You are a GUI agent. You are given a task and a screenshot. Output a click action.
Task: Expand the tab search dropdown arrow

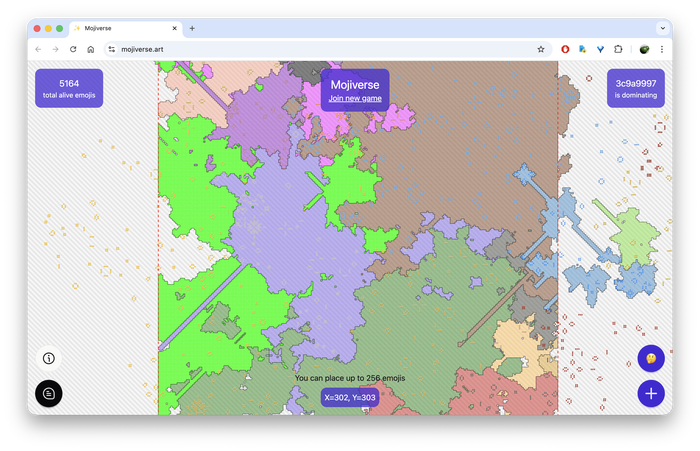pos(662,28)
